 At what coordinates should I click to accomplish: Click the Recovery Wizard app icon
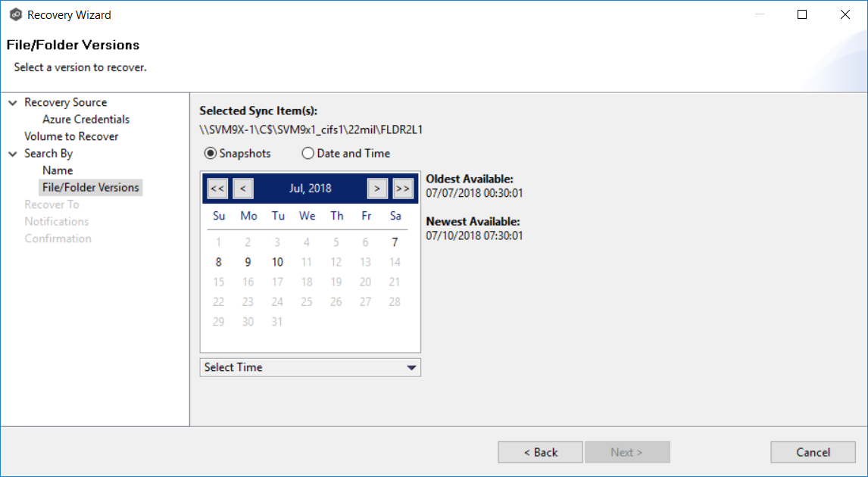pyautogui.click(x=15, y=14)
